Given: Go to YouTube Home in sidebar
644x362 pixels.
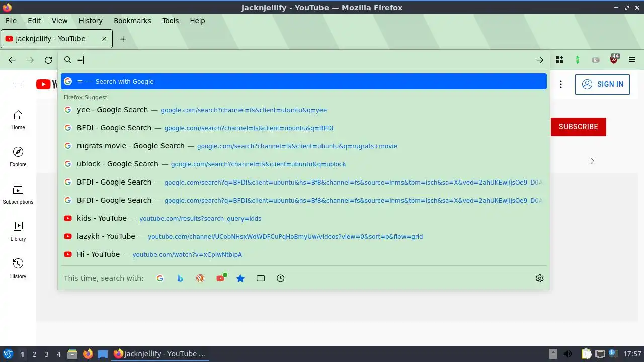Looking at the screenshot, I should [18, 120].
